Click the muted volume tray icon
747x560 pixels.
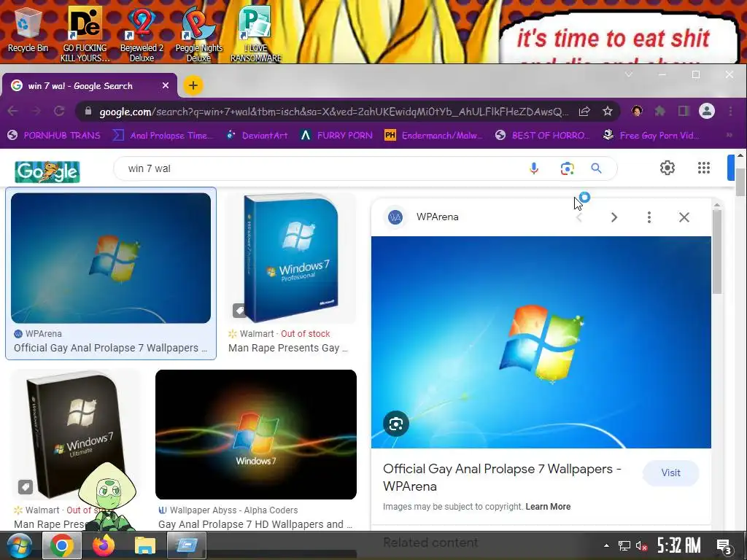point(641,545)
